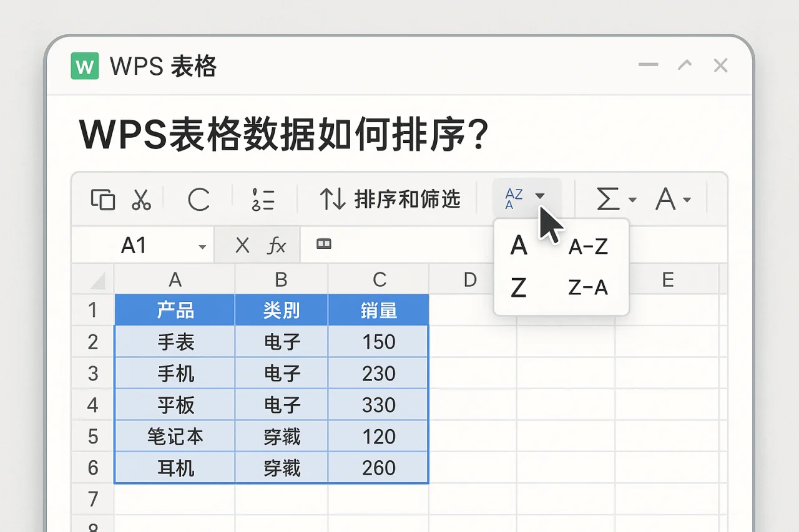Click the column E header
Image resolution: width=799 pixels, height=532 pixels.
[x=668, y=279]
